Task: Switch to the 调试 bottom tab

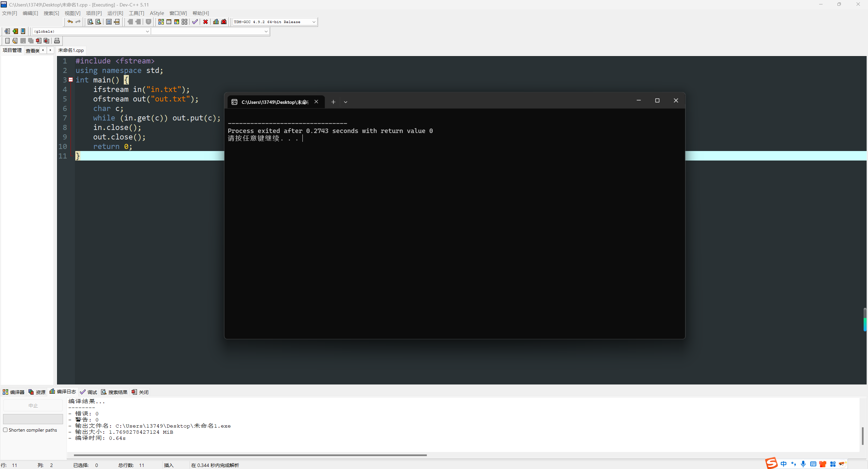Action: coord(89,392)
